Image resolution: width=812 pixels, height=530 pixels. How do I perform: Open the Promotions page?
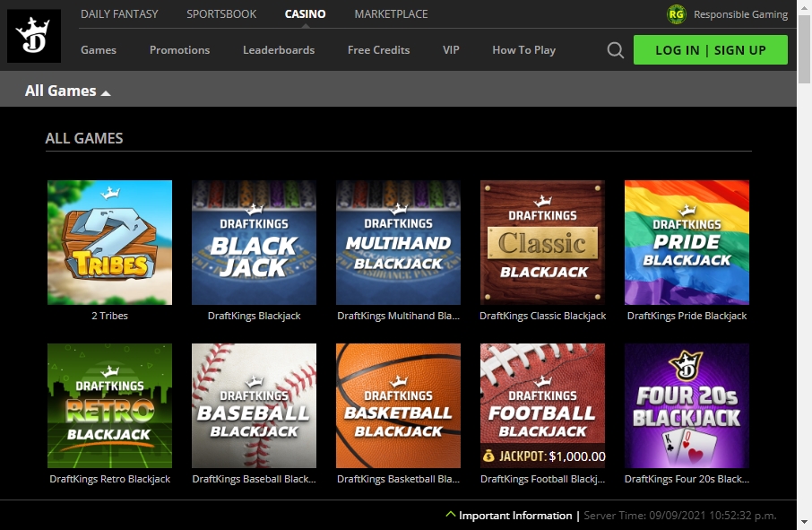coord(179,50)
